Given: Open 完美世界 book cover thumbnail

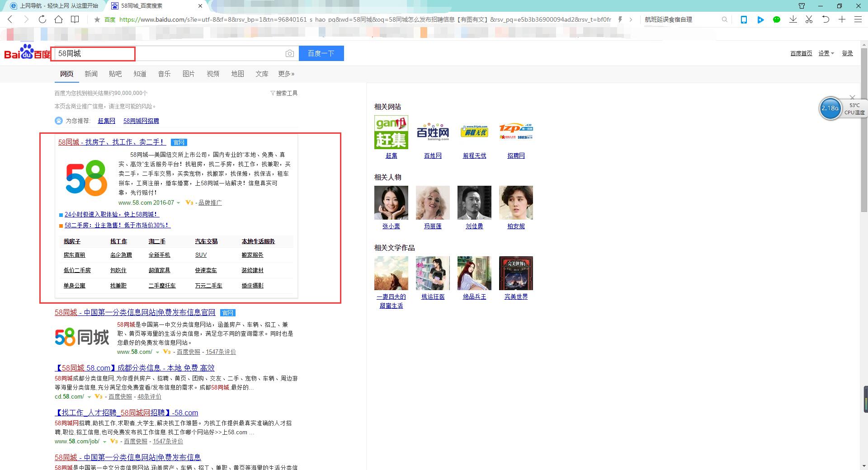Looking at the screenshot, I should pyautogui.click(x=516, y=273).
